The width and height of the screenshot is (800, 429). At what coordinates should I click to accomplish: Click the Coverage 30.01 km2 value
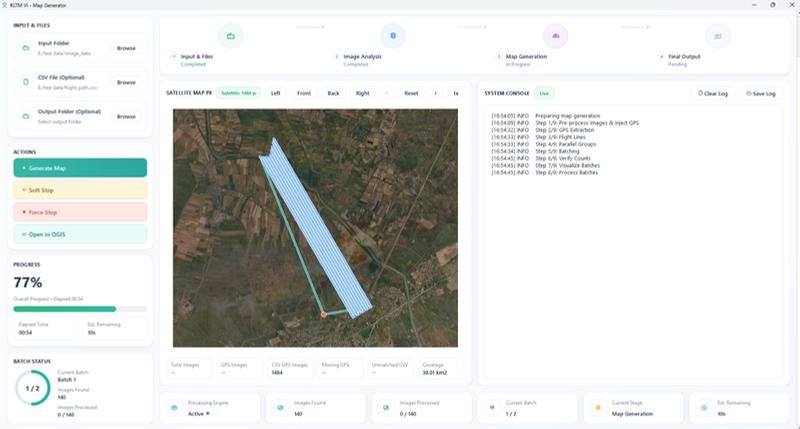(x=435, y=373)
